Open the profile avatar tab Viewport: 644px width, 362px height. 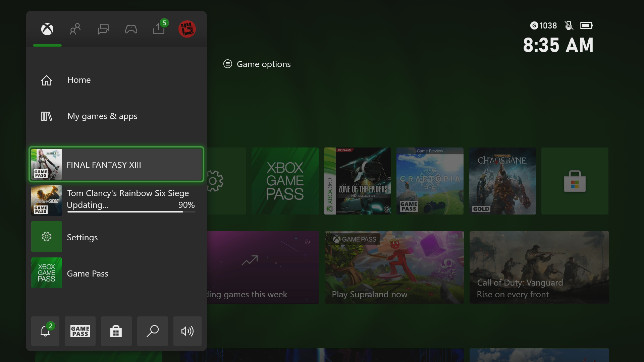tap(187, 29)
